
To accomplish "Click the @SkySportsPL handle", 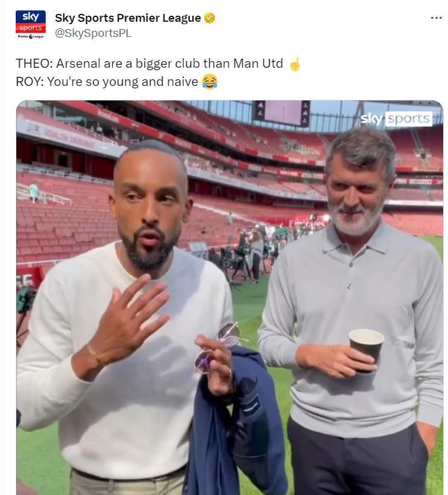I will (93, 33).
